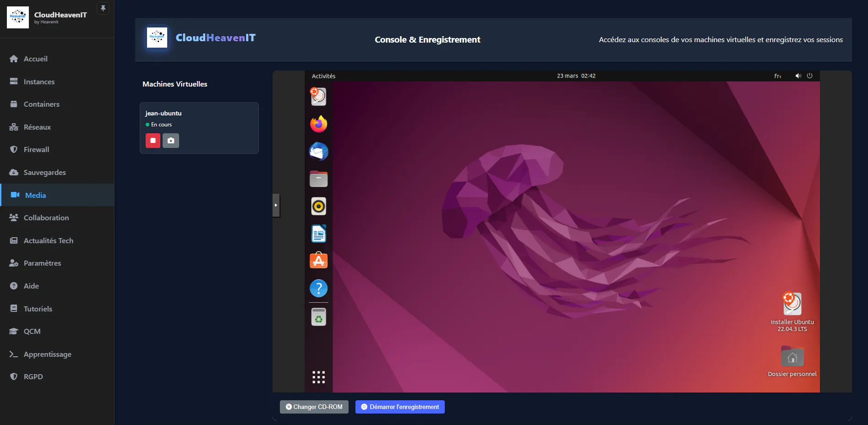Click the Ubuntu clock showing 23 mars 02:42
The image size is (868, 425).
pyautogui.click(x=576, y=76)
